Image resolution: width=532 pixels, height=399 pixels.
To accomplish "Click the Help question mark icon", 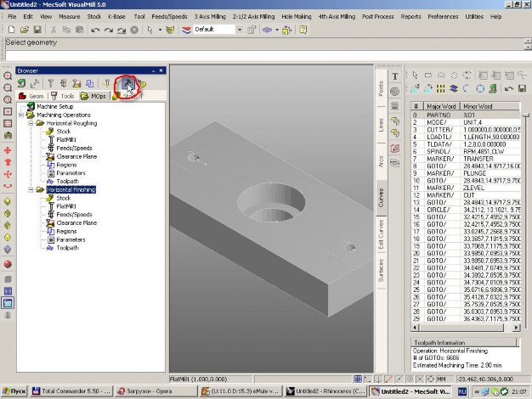I will [303, 30].
